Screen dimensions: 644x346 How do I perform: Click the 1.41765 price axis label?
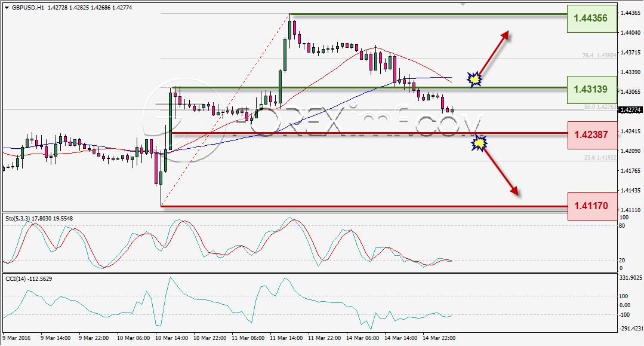(630, 171)
